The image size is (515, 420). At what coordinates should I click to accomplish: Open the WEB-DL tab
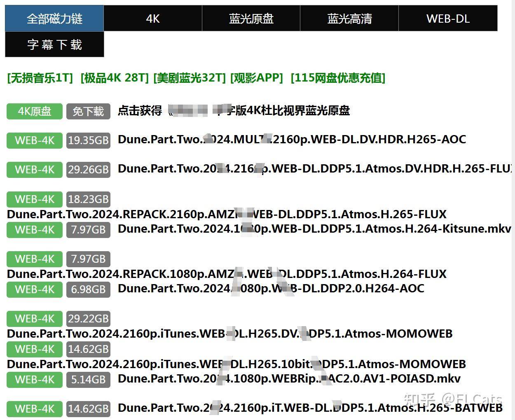pyautogui.click(x=448, y=19)
